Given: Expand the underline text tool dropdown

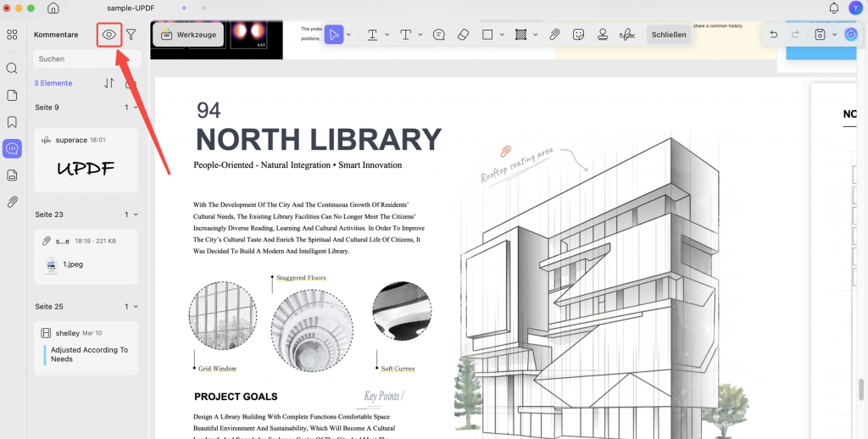Looking at the screenshot, I should pos(387,34).
